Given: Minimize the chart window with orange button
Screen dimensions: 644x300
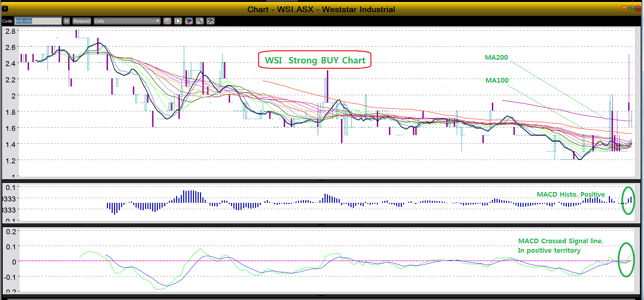Looking at the screenshot, I should point(624,9).
